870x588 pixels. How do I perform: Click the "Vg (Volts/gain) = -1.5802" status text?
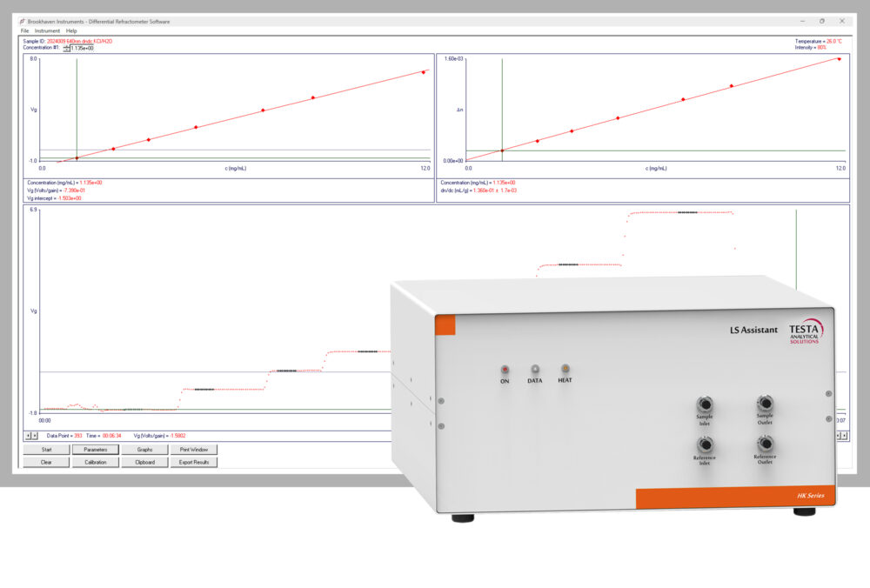(x=160, y=436)
